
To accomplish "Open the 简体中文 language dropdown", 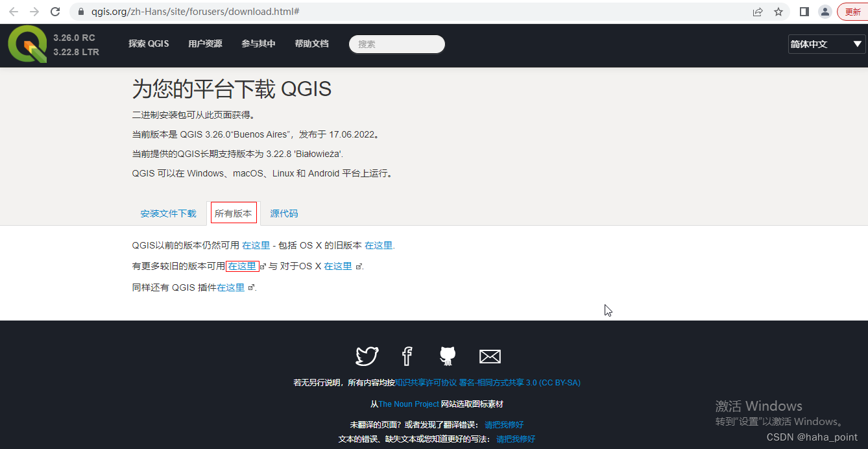I will point(826,44).
